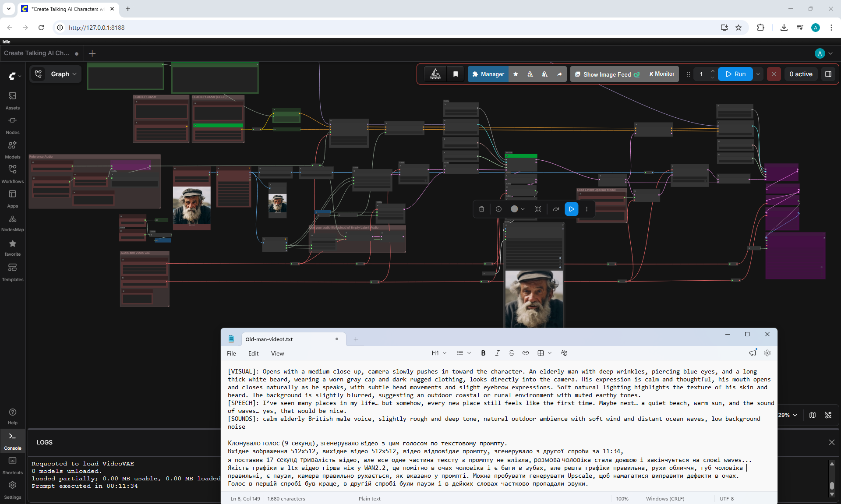Image resolution: width=841 pixels, height=504 pixels.
Task: Open the Edit menu in Notepad
Action: (253, 353)
